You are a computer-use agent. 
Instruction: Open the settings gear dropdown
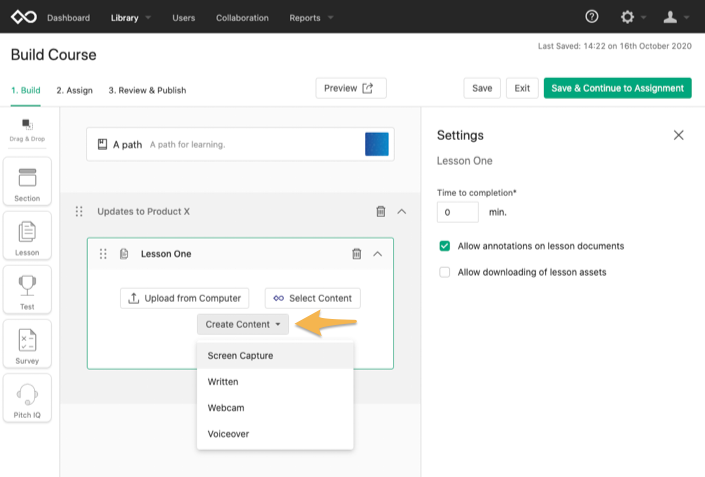point(633,17)
